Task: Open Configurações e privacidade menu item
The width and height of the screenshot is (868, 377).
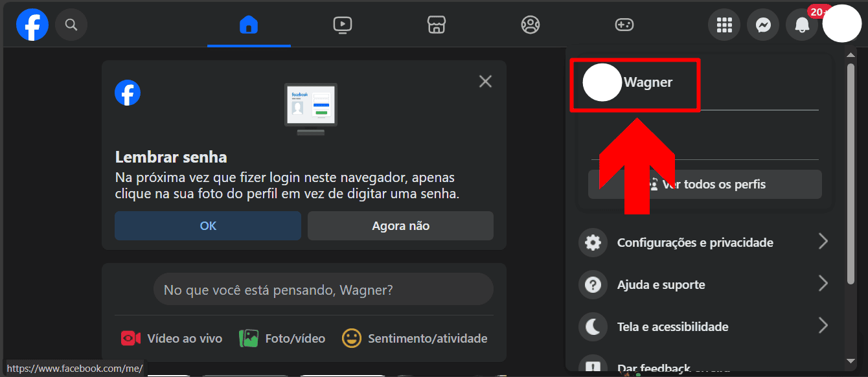Action: pos(705,243)
